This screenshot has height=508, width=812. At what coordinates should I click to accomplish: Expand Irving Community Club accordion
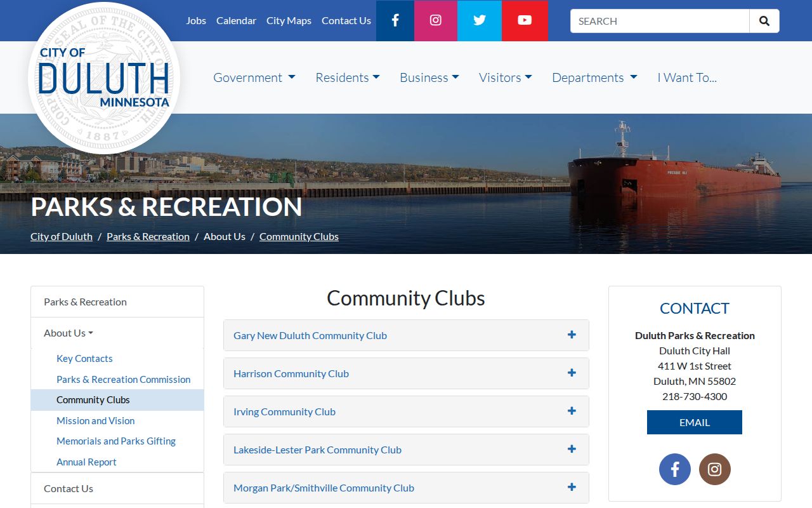[x=406, y=411]
